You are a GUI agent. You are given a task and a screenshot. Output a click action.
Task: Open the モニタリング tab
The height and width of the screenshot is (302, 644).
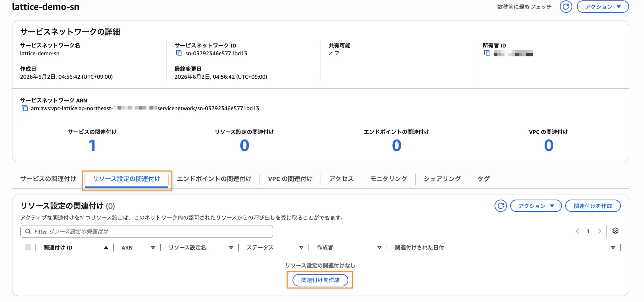click(x=389, y=179)
